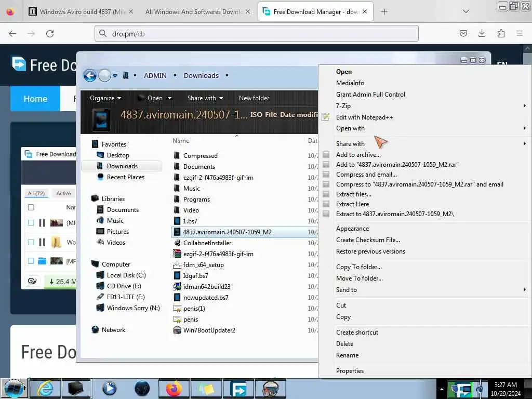Select the 1.bs7 file icon
This screenshot has width=532, height=399.
pos(177,221)
